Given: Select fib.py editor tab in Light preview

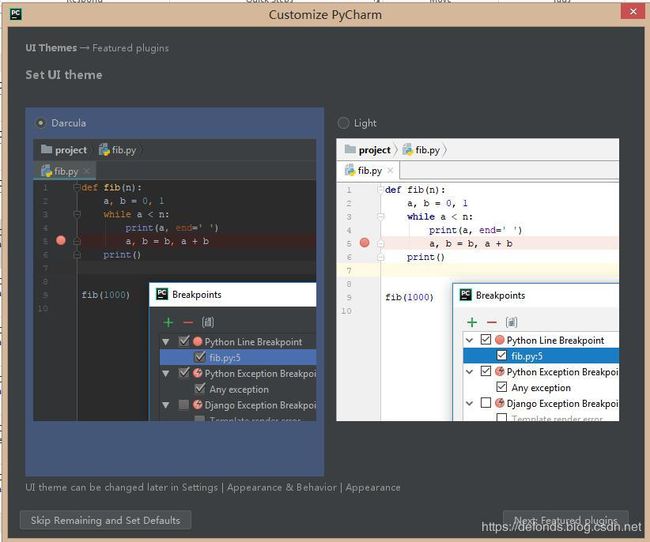Looking at the screenshot, I should point(368,170).
